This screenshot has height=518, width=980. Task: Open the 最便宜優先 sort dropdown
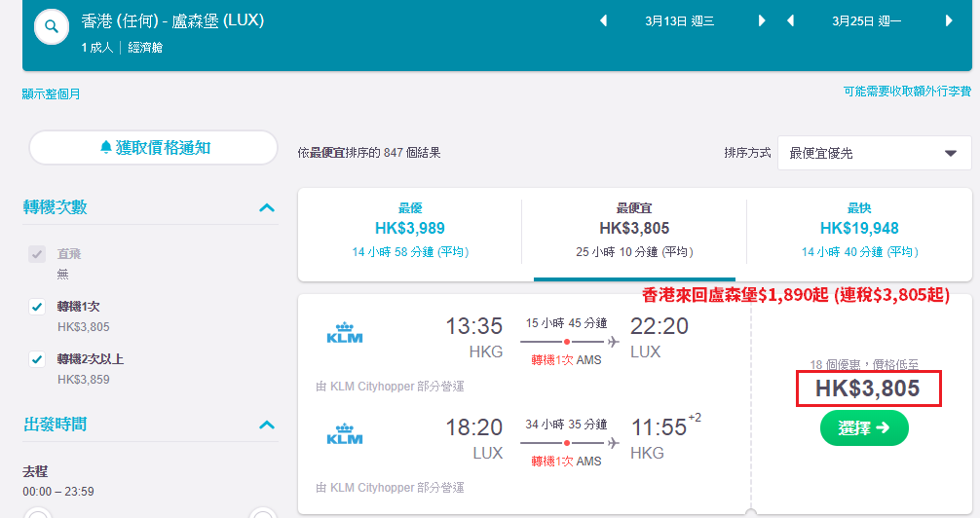coord(875,153)
